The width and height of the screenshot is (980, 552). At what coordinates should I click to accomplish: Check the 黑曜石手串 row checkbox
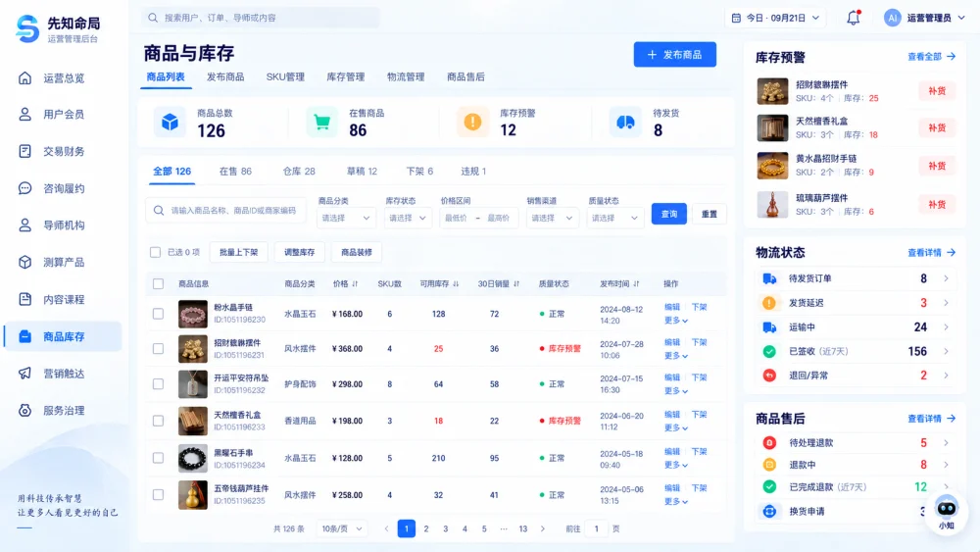tap(158, 458)
